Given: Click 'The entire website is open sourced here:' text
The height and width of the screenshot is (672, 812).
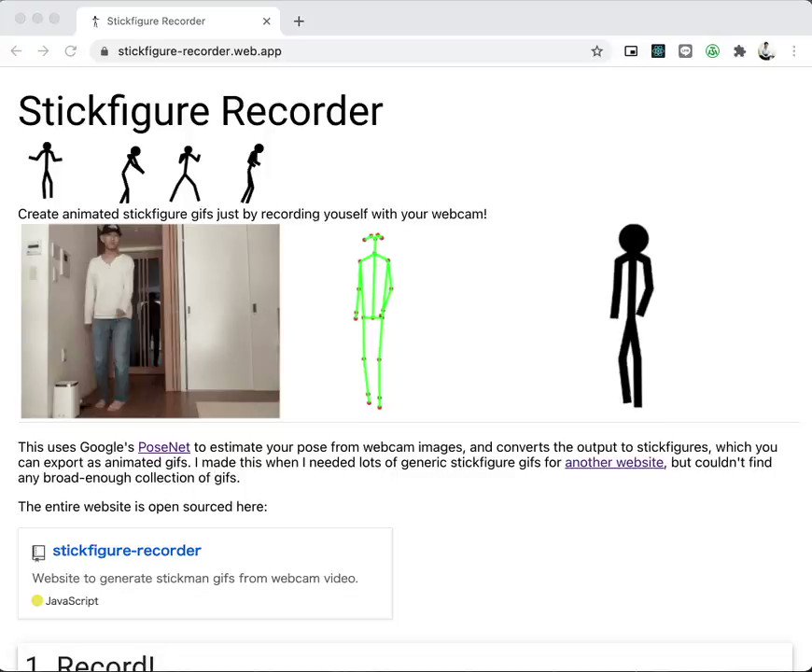Looking at the screenshot, I should 143,506.
